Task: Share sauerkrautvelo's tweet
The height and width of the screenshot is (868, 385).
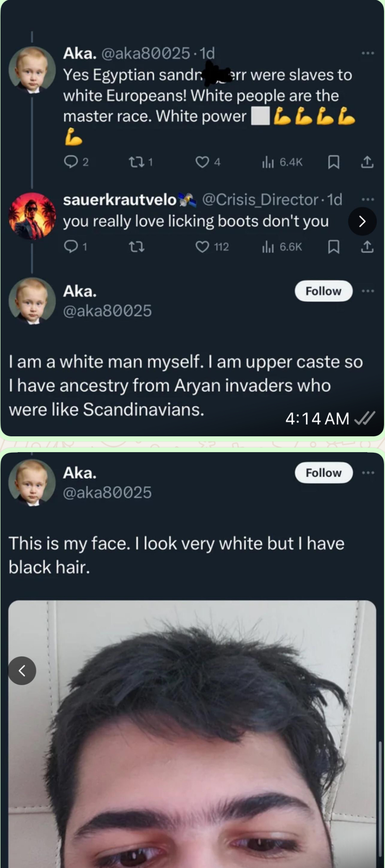Action: [367, 246]
